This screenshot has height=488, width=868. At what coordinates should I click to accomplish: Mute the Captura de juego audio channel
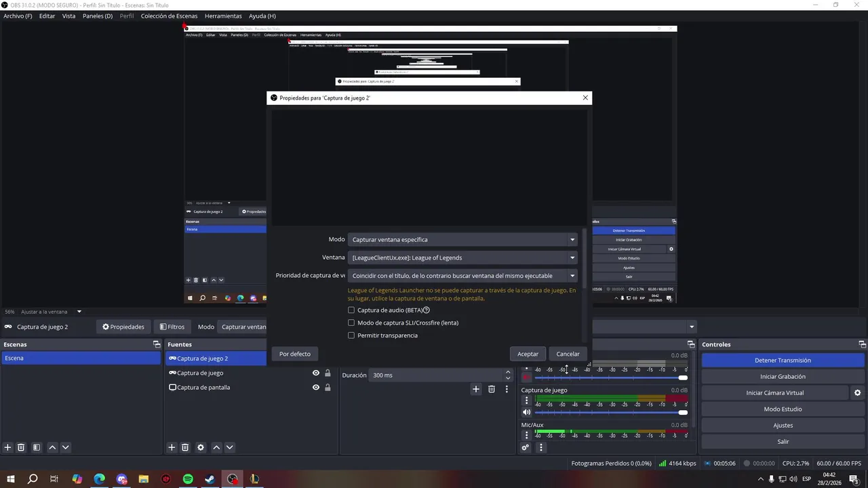(x=526, y=412)
